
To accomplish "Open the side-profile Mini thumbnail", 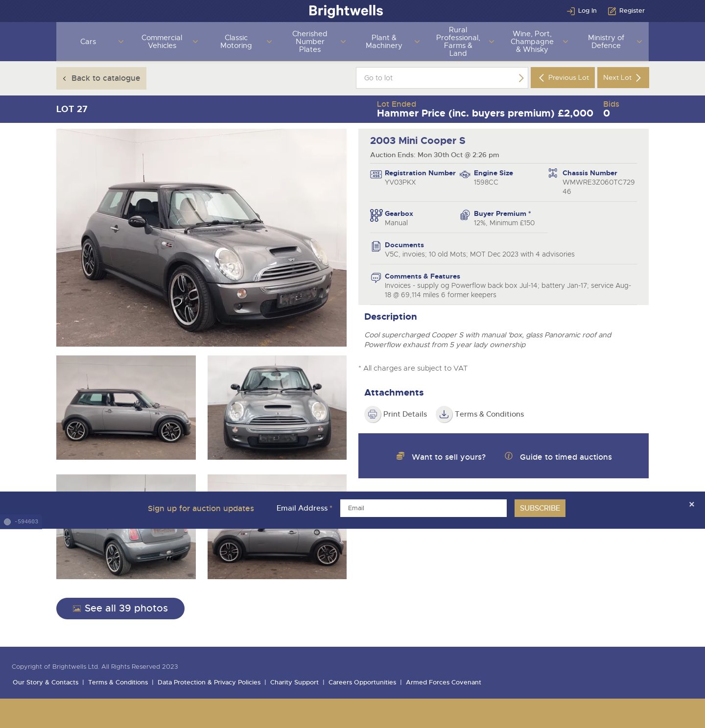I will click(126, 408).
